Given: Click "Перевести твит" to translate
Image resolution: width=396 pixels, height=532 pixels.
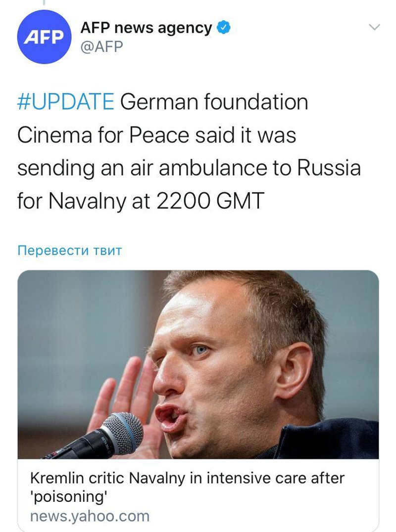Looking at the screenshot, I should [69, 251].
